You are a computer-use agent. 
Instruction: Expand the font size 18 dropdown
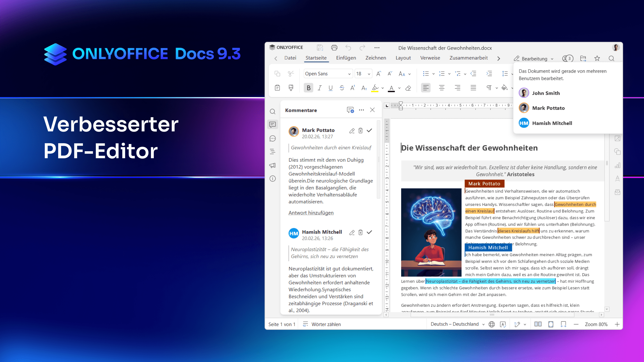click(369, 74)
